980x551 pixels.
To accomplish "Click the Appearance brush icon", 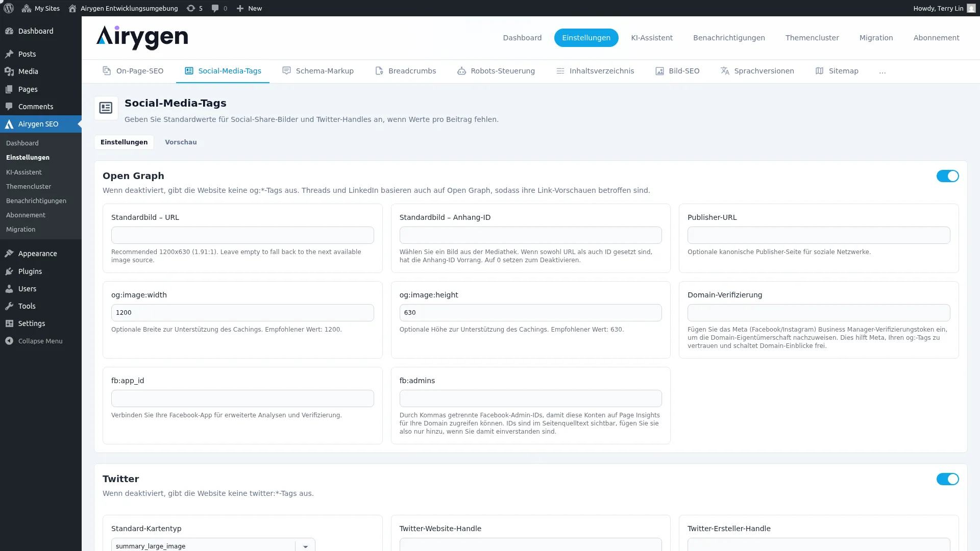I will pos(9,254).
